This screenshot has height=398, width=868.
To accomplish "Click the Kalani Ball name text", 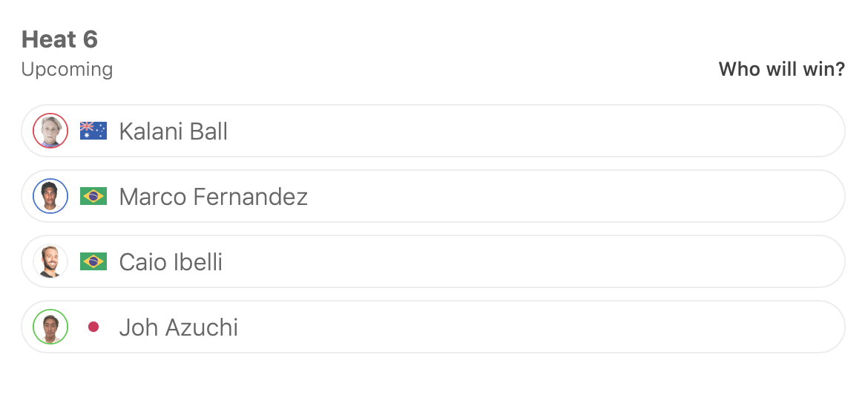I will (174, 131).
